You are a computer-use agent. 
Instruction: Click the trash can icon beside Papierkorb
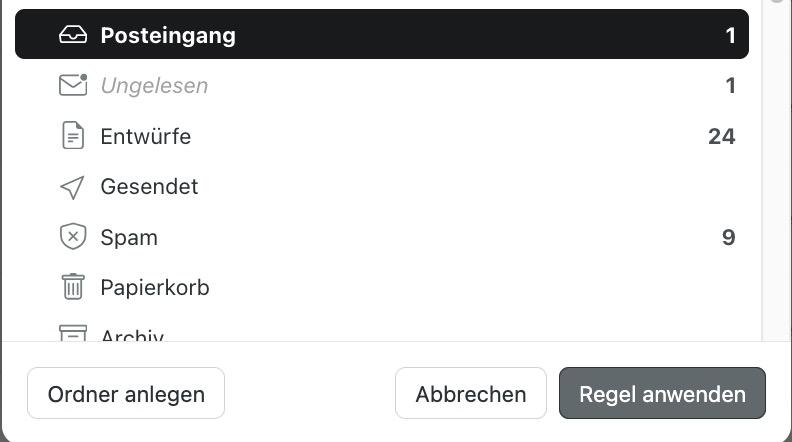point(73,288)
